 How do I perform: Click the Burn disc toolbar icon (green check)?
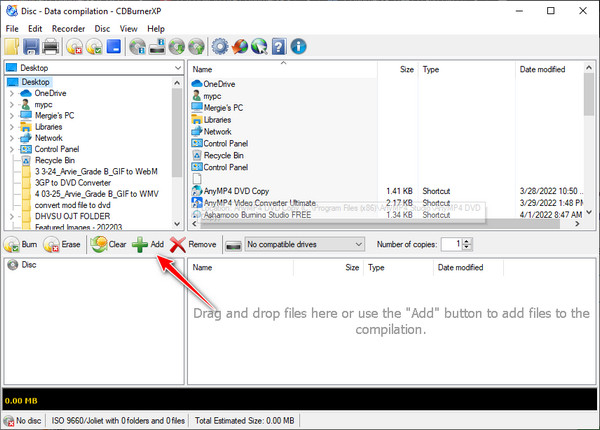(94, 47)
